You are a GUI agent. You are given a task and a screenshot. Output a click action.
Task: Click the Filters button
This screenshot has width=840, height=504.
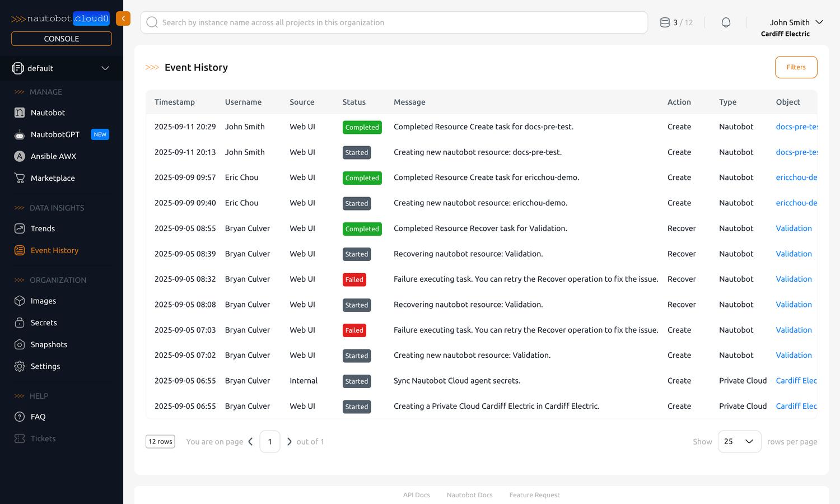[796, 67]
